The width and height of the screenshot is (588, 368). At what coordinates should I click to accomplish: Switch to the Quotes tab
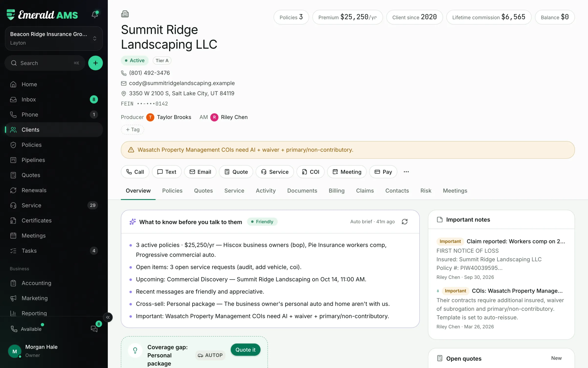(x=203, y=191)
